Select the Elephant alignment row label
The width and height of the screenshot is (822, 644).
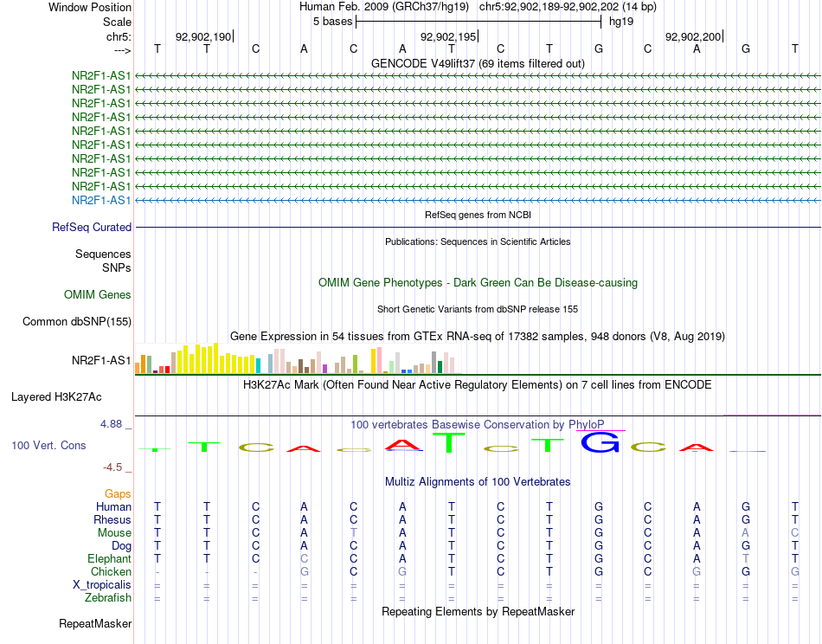point(109,558)
